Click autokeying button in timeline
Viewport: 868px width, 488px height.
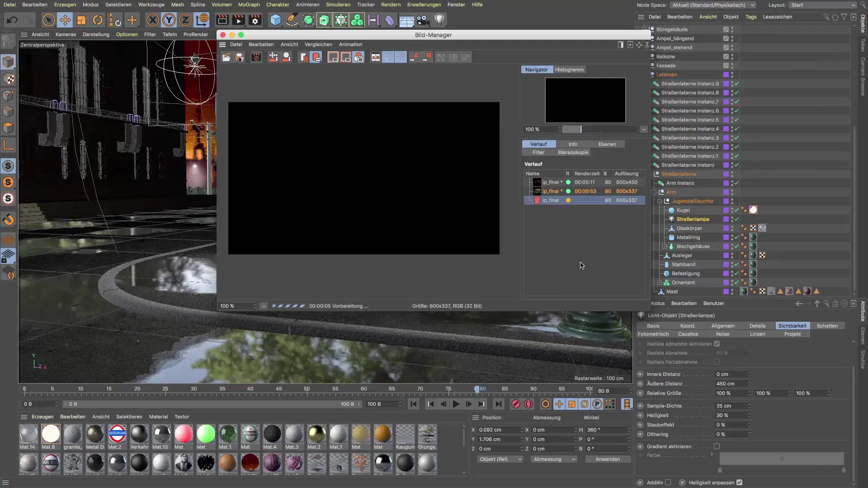pos(528,404)
